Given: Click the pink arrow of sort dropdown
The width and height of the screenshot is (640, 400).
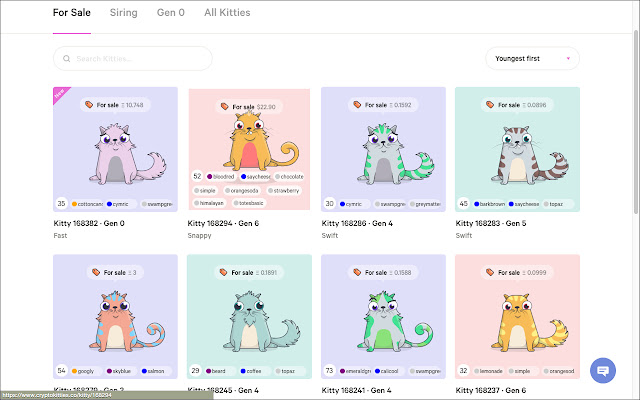Looking at the screenshot, I should click(x=568, y=58).
